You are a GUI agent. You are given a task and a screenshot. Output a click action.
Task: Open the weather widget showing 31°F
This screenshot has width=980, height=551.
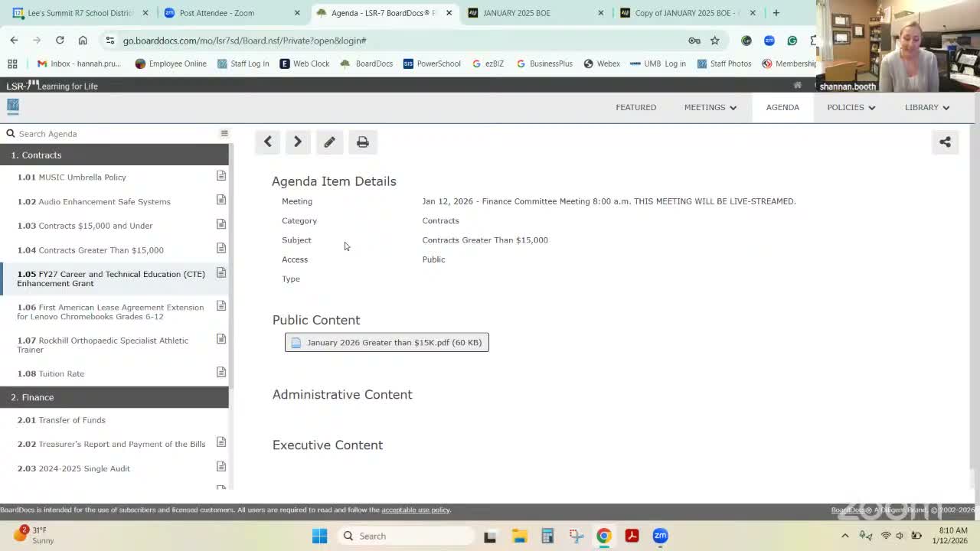tap(34, 535)
